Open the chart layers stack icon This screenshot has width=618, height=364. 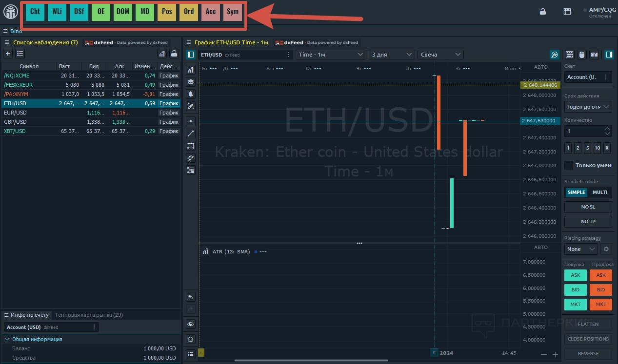(191, 82)
